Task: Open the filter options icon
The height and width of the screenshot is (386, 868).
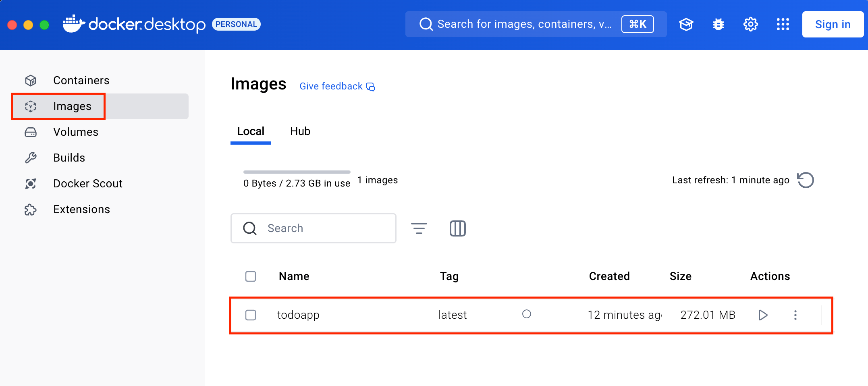Action: click(419, 228)
